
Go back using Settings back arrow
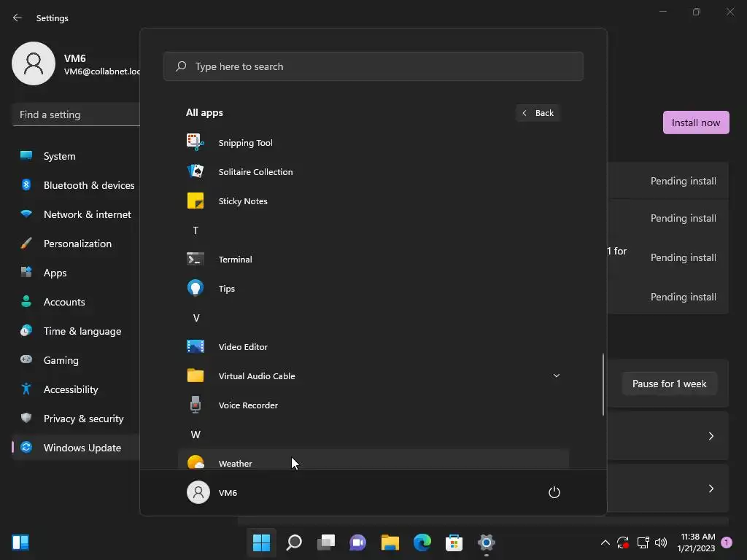click(18, 17)
